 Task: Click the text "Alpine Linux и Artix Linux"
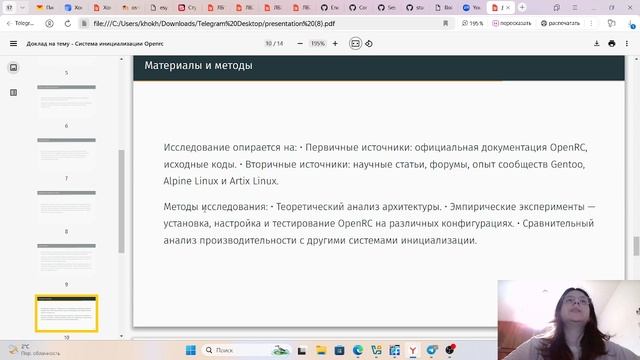(220, 181)
